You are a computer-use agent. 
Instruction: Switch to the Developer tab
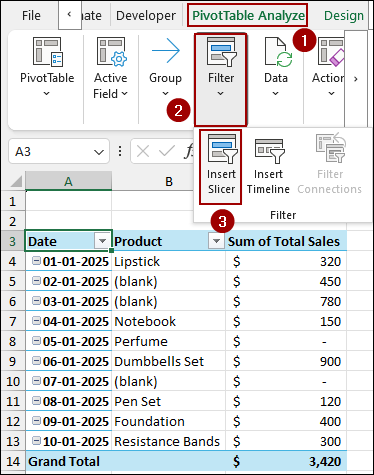[146, 15]
